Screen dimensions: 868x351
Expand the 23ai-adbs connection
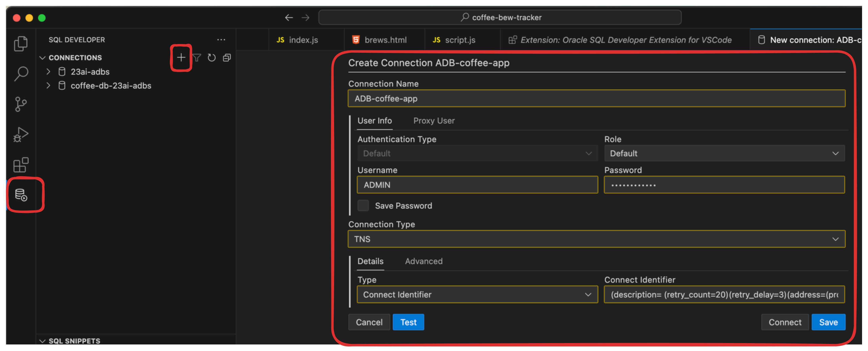[x=48, y=71]
